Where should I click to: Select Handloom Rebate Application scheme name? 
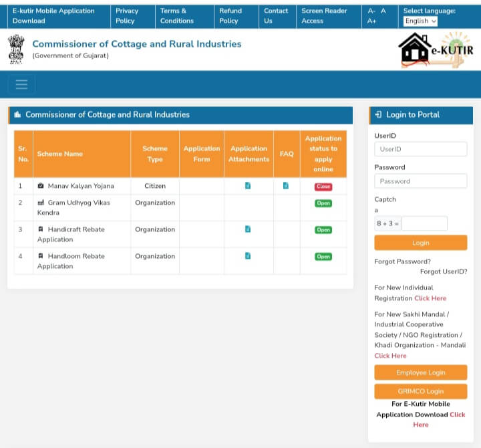(71, 261)
